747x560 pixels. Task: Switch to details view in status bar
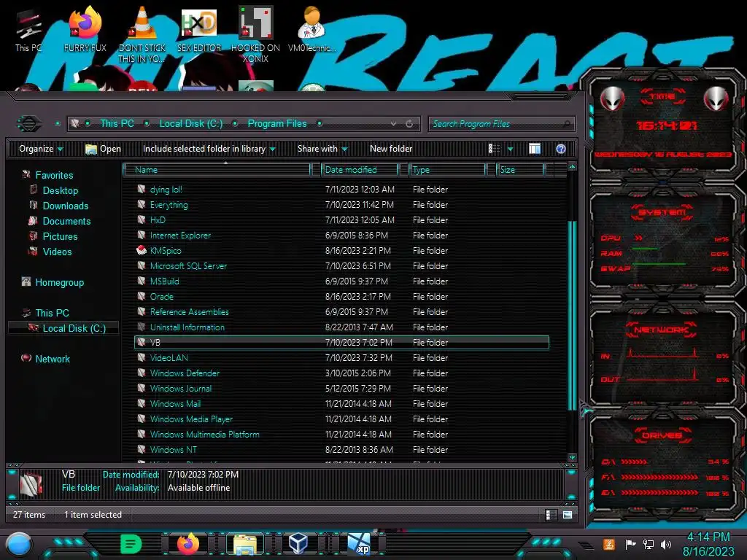551,515
